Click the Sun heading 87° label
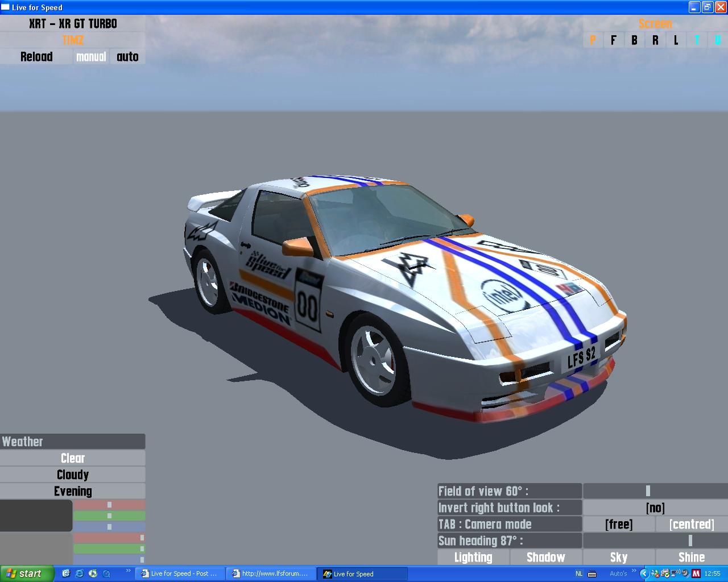This screenshot has width=728, height=582. (510, 541)
